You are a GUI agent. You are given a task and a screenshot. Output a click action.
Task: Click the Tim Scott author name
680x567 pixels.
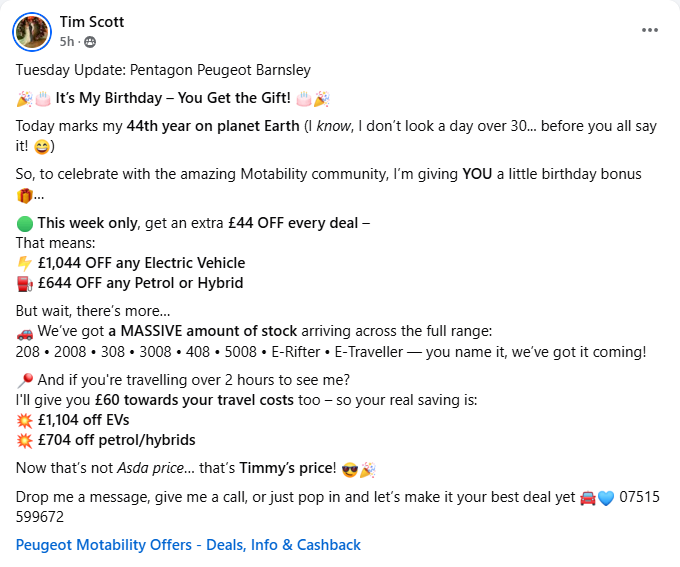coord(92,21)
